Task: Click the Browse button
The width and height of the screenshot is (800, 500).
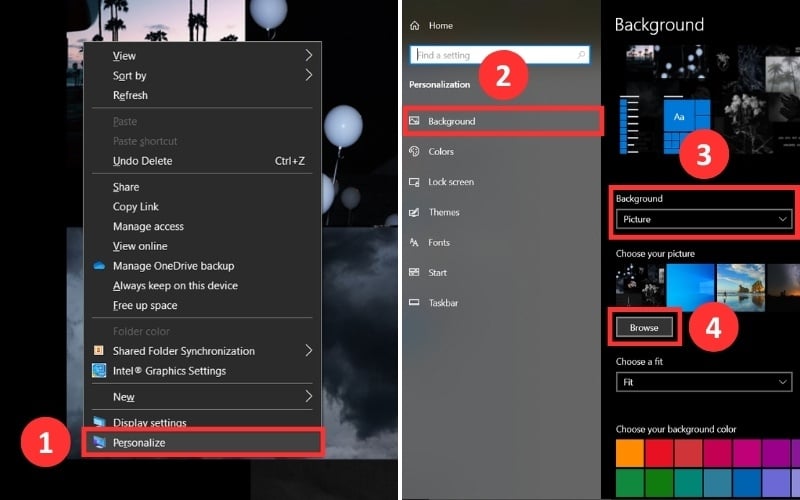Action: click(644, 328)
